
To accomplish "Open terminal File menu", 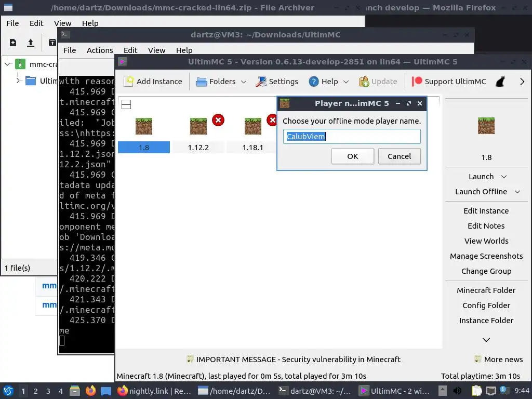I will click(x=70, y=50).
